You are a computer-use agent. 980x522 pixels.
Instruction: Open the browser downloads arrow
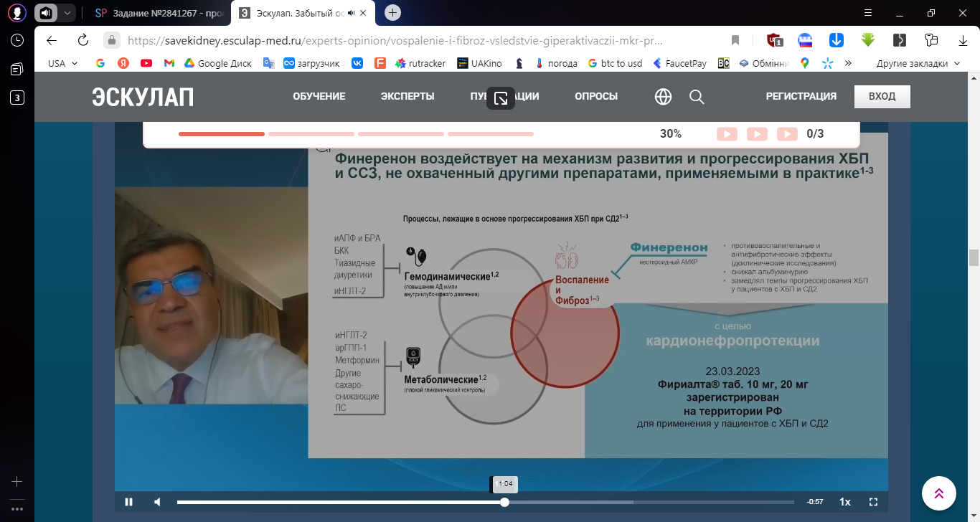(963, 40)
